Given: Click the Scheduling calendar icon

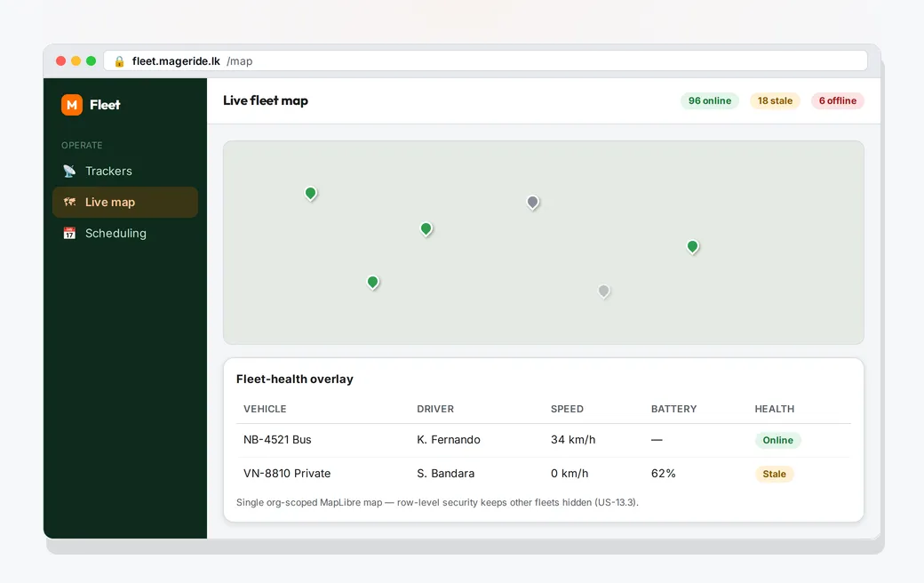Looking at the screenshot, I should pos(69,234).
